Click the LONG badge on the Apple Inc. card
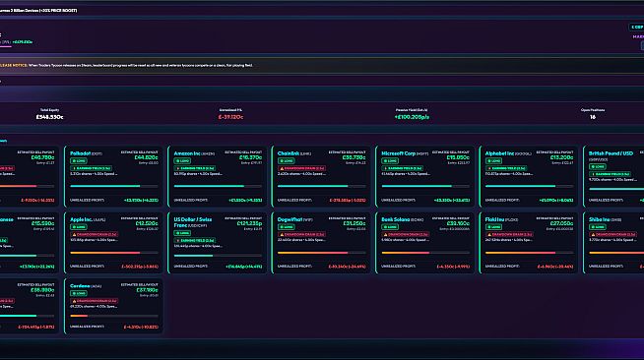This screenshot has width=644, height=360. (79, 227)
